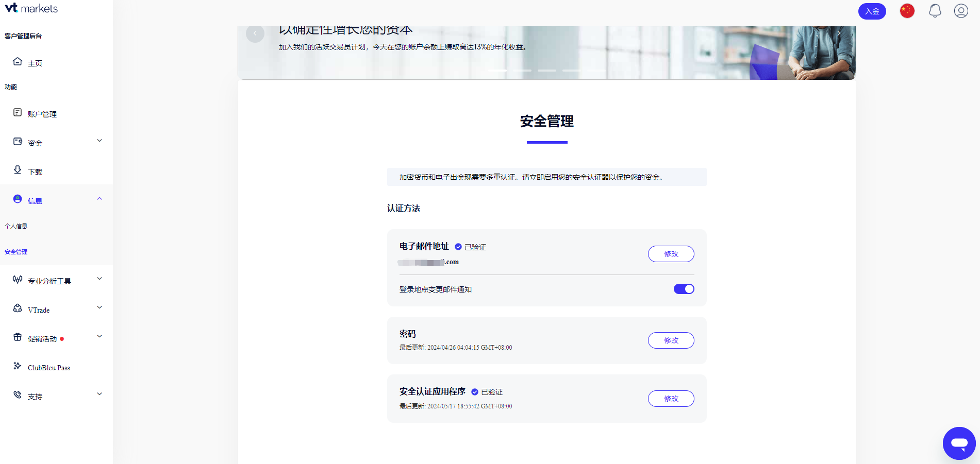
Task: Expand the VTrade menu chevron
Action: point(99,307)
